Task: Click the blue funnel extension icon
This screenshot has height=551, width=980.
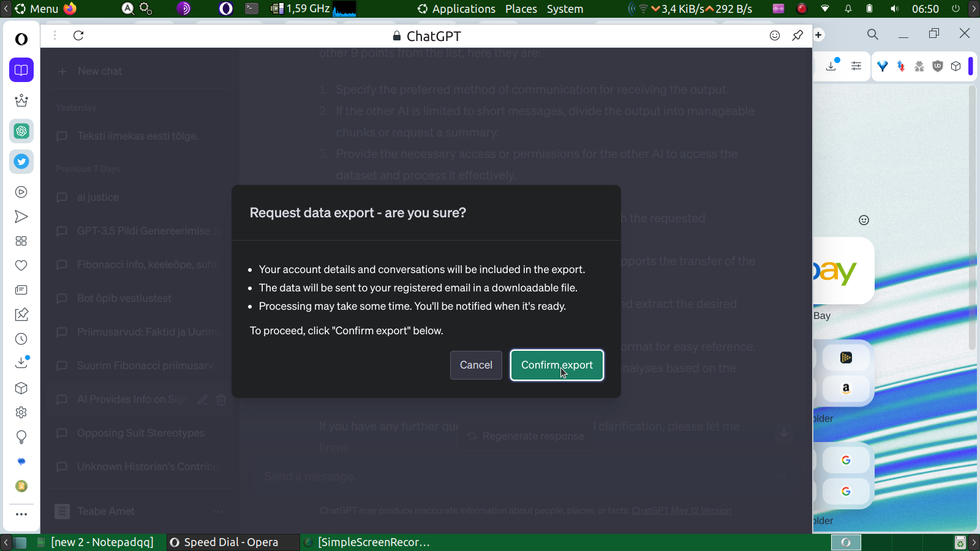Action: pos(882,66)
